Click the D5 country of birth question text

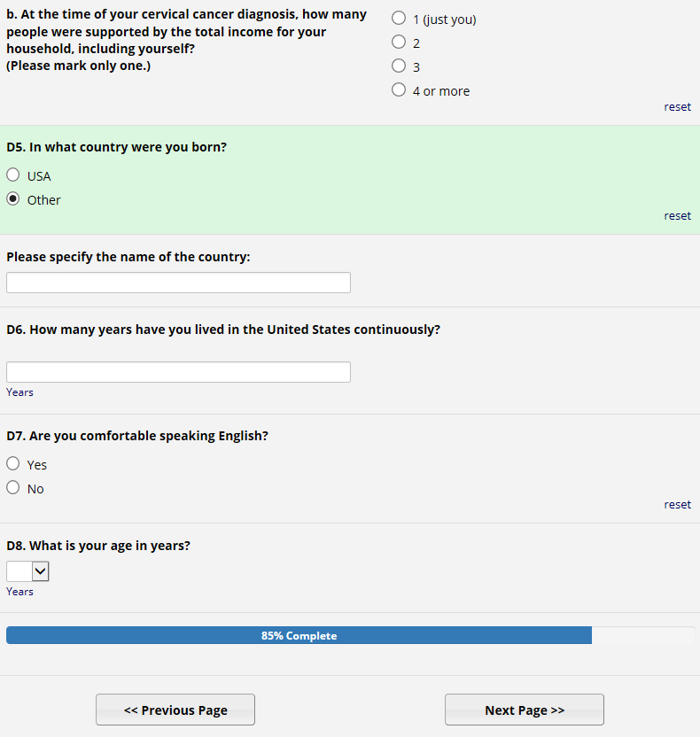(x=116, y=147)
